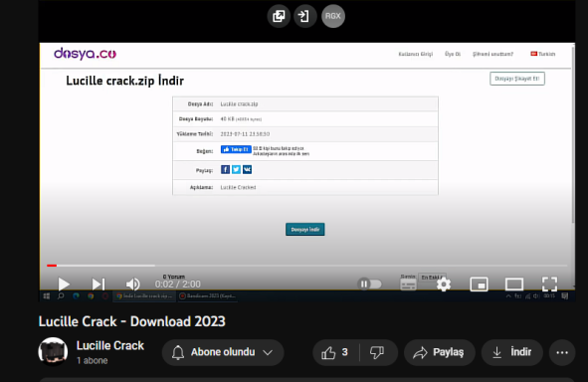The image size is (588, 382).
Task: Click the upload date 2023-07-11 value
Action: click(245, 134)
